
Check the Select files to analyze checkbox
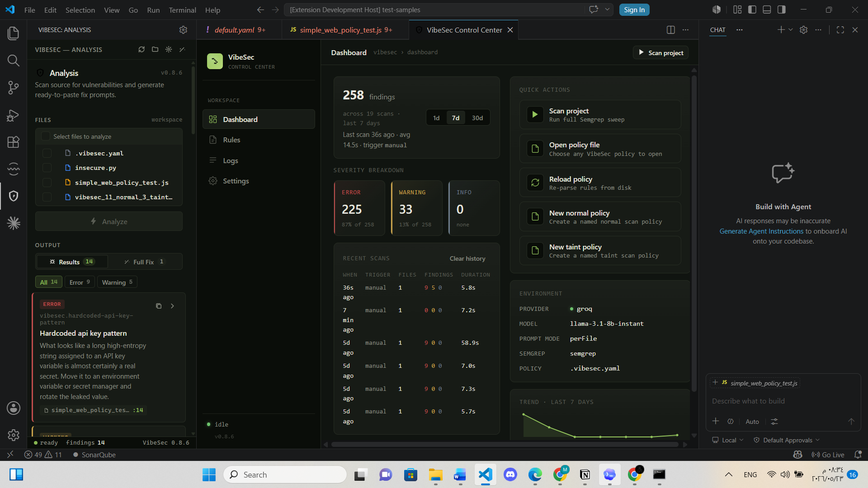pyautogui.click(x=46, y=136)
